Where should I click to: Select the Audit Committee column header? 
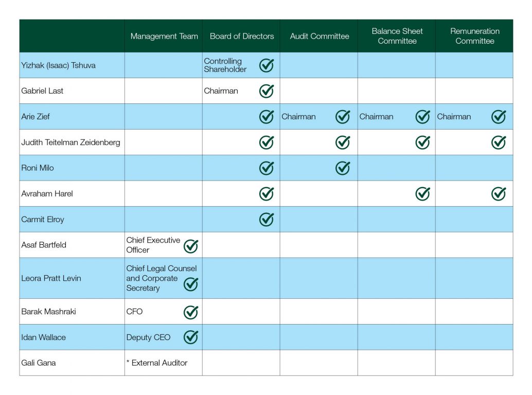point(320,37)
